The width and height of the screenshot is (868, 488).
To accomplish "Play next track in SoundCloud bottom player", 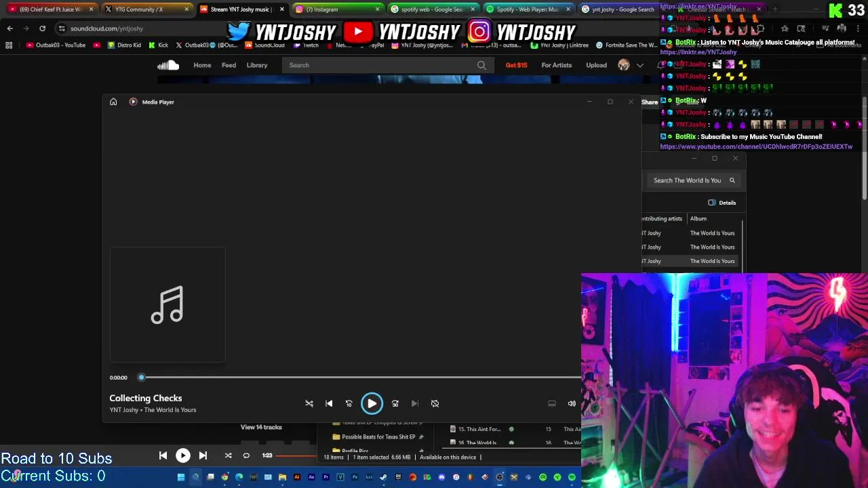I will pos(203,455).
